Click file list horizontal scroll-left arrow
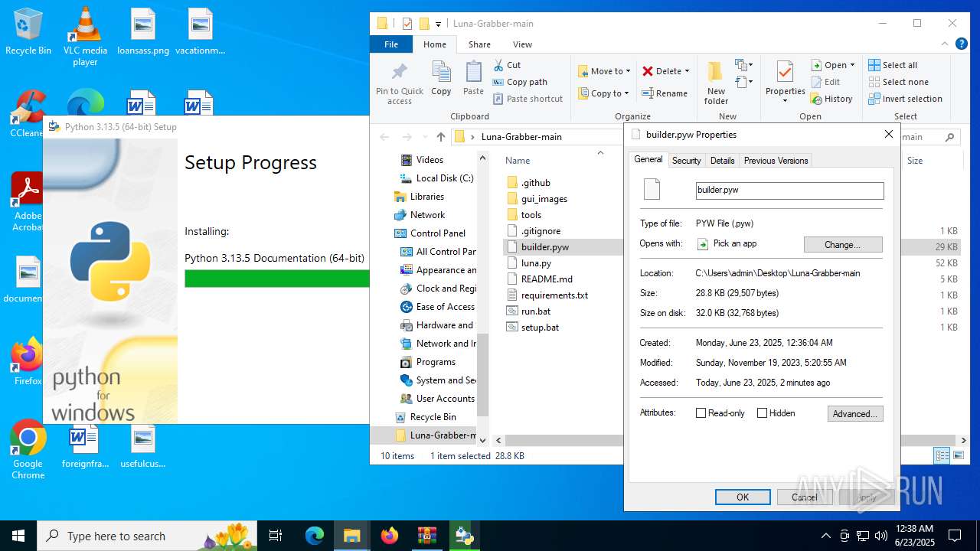Screen dimensions: 980x551 tap(498, 440)
